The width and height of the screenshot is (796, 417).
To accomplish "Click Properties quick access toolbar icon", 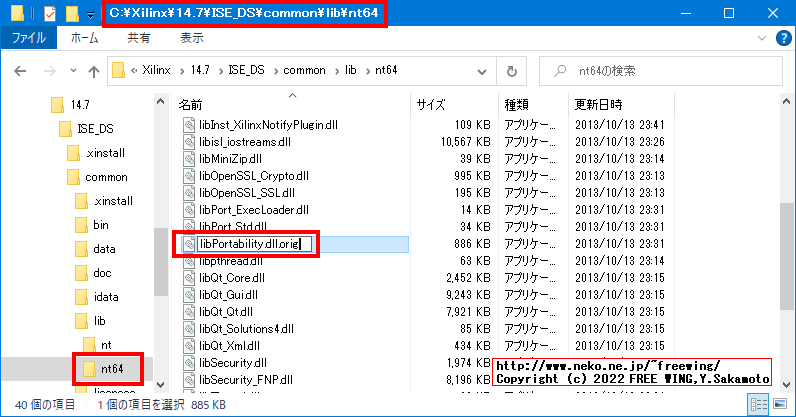I will 50,13.
